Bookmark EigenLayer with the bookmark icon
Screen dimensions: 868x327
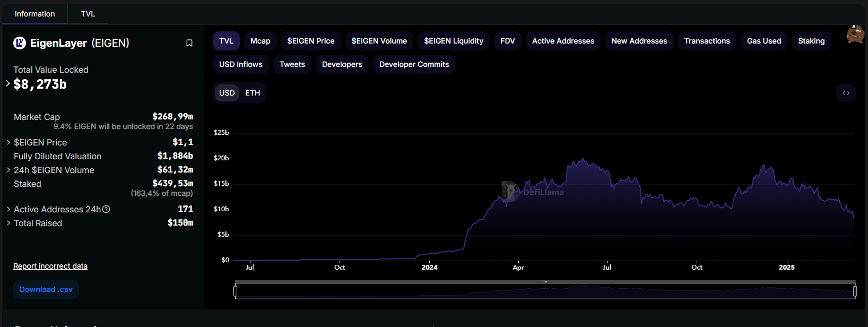[x=189, y=43]
